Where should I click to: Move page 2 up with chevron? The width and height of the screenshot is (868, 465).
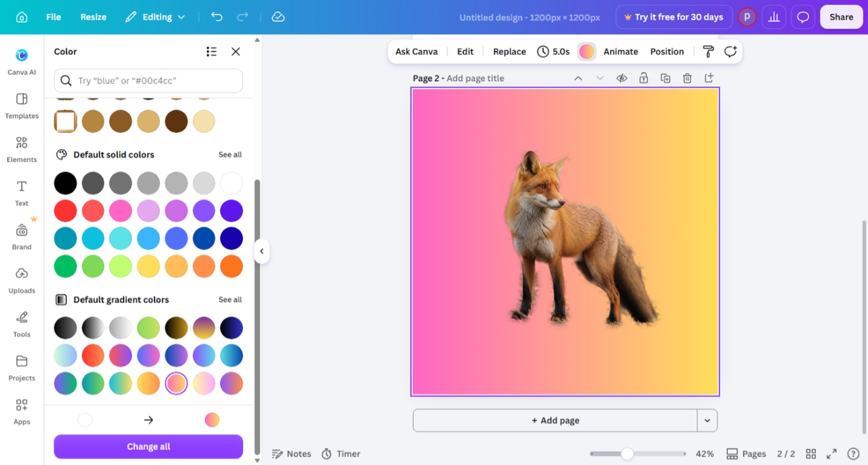click(578, 78)
